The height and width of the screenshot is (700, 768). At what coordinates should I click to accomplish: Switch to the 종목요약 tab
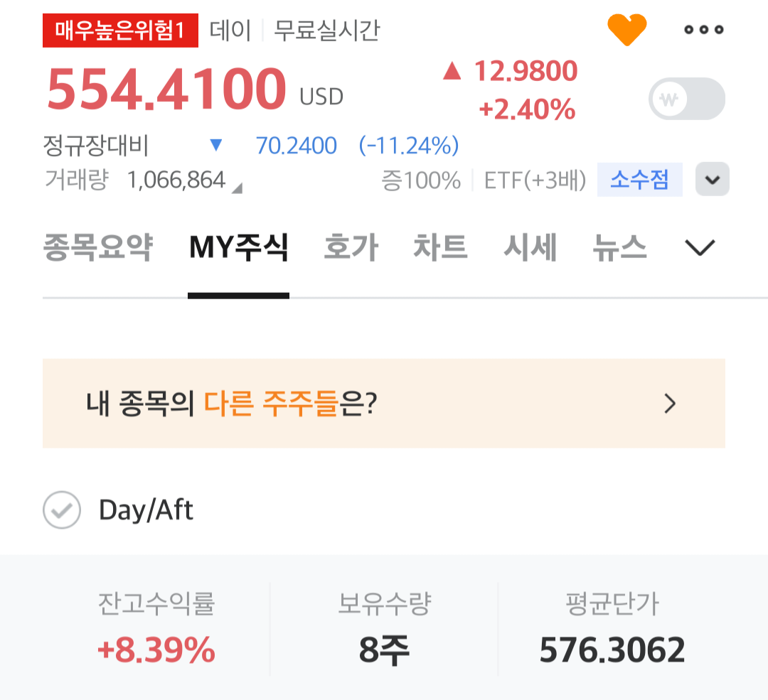point(98,247)
